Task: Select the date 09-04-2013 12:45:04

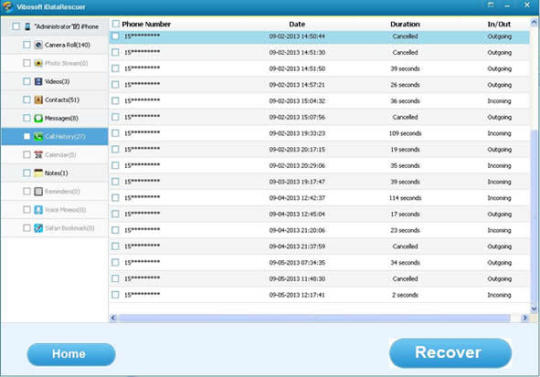Action: 297,214
